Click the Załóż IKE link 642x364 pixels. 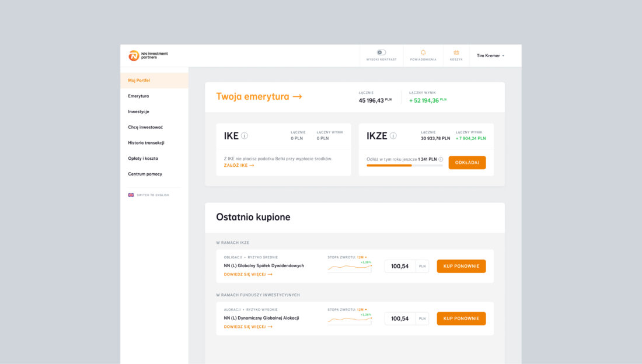(x=239, y=166)
